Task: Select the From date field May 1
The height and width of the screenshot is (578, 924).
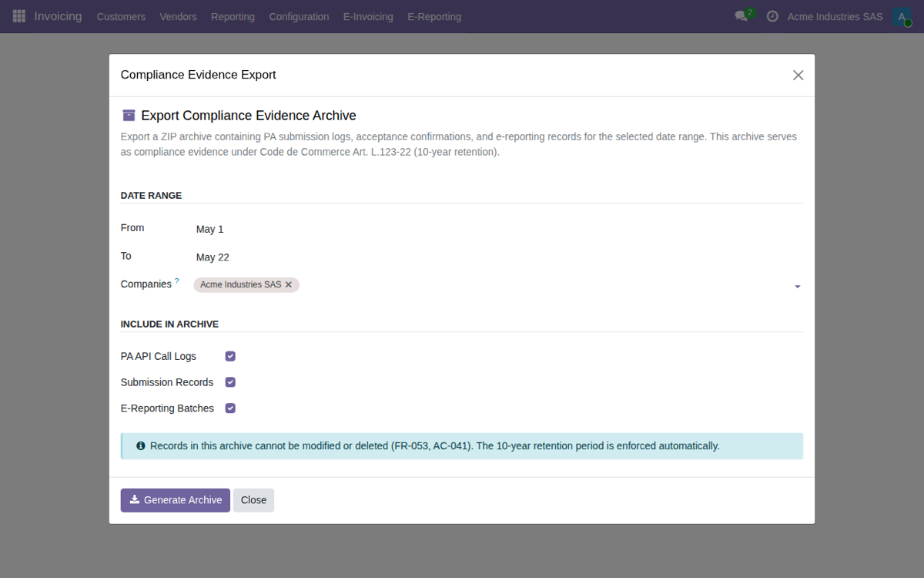Action: [497, 229]
